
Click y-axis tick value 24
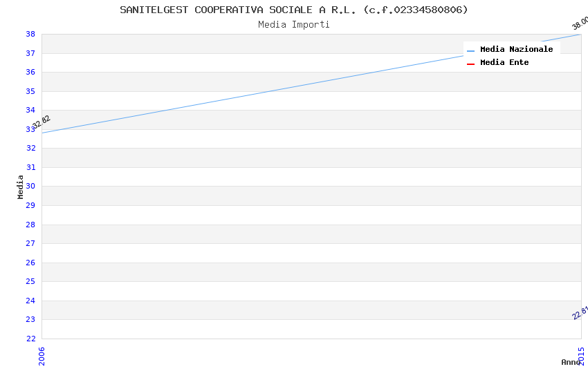(x=30, y=301)
